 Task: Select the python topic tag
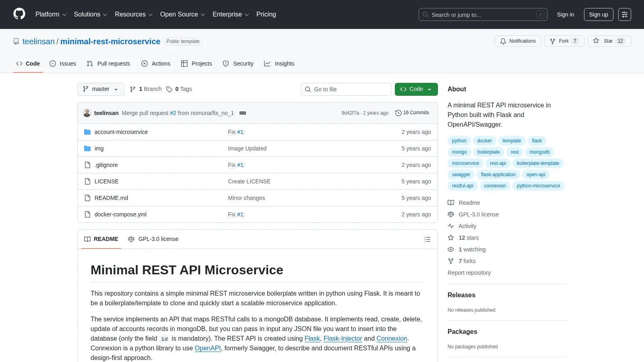pos(459,141)
